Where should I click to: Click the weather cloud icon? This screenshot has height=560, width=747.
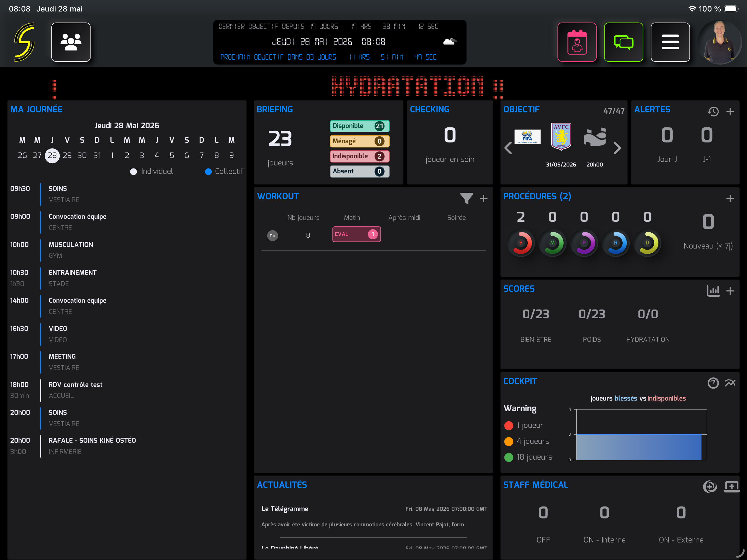tap(450, 42)
